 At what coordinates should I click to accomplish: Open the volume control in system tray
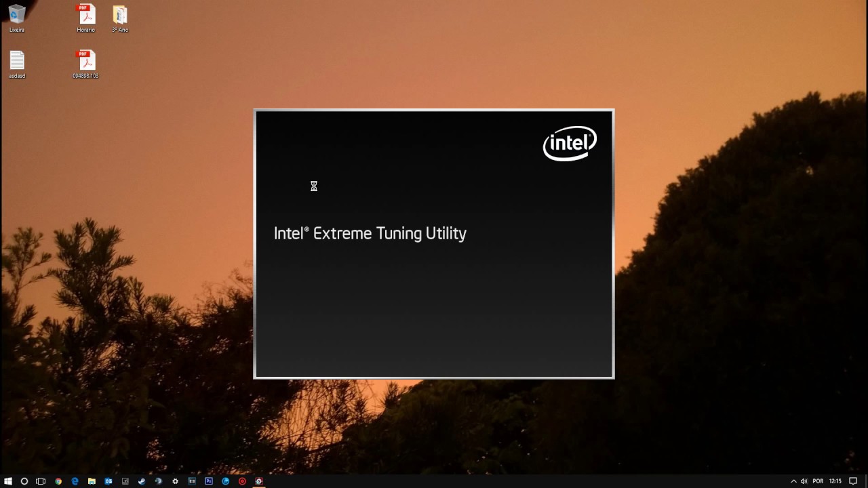[804, 481]
